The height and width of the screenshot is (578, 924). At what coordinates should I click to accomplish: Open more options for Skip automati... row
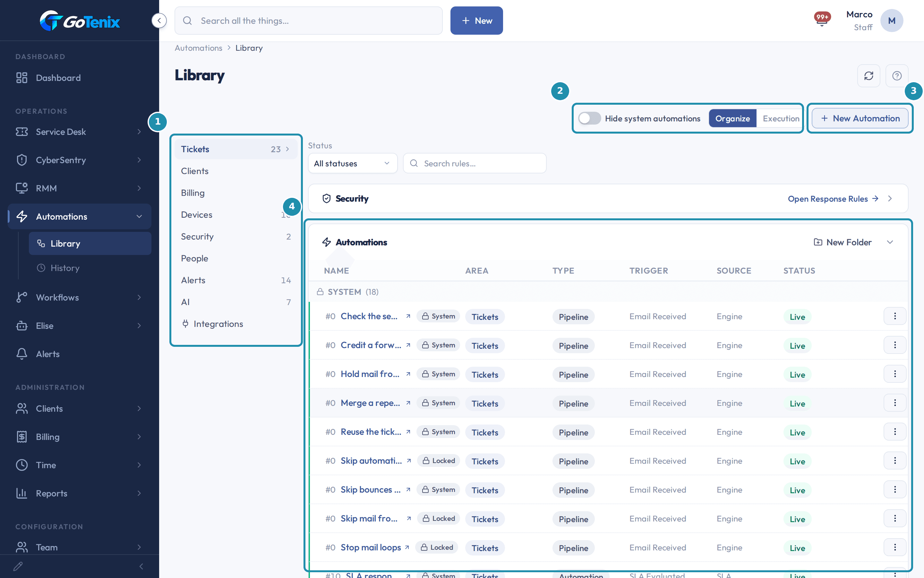click(894, 461)
